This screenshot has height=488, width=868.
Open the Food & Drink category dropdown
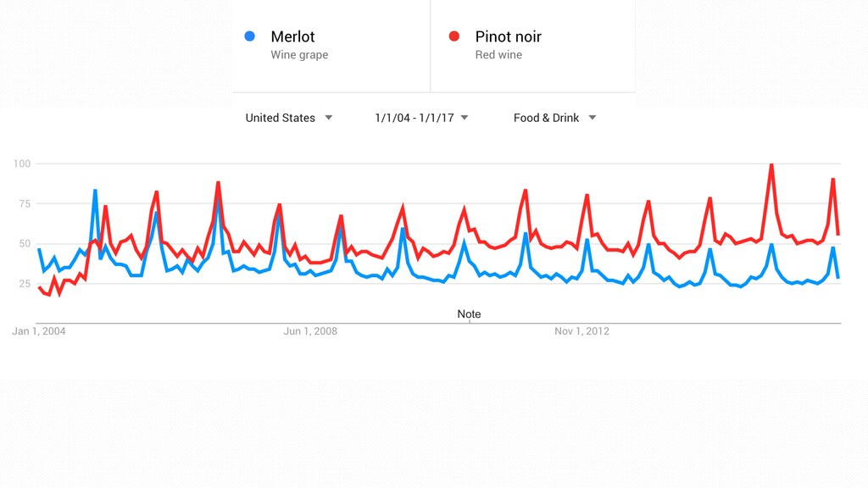(x=554, y=118)
